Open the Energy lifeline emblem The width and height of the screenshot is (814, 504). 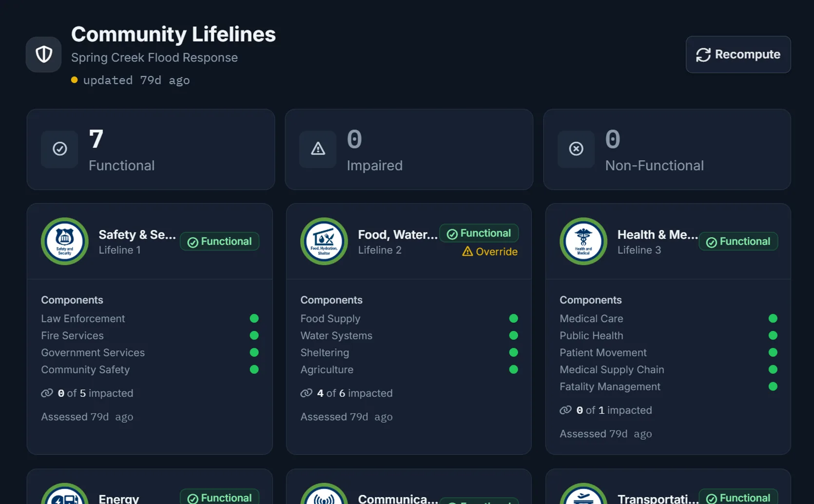(x=64, y=494)
